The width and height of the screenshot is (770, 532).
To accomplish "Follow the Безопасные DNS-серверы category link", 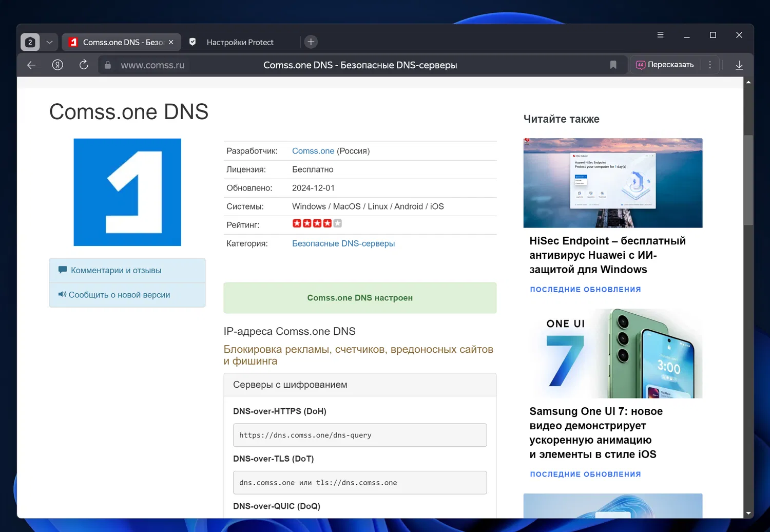I will click(343, 243).
